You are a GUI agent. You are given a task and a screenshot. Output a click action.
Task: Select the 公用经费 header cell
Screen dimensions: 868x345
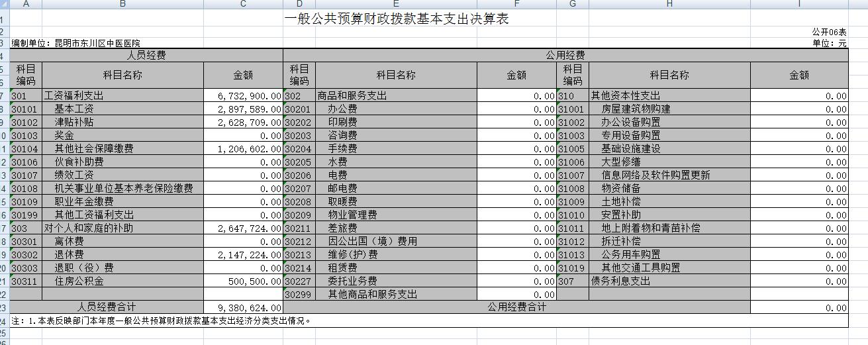coord(565,56)
